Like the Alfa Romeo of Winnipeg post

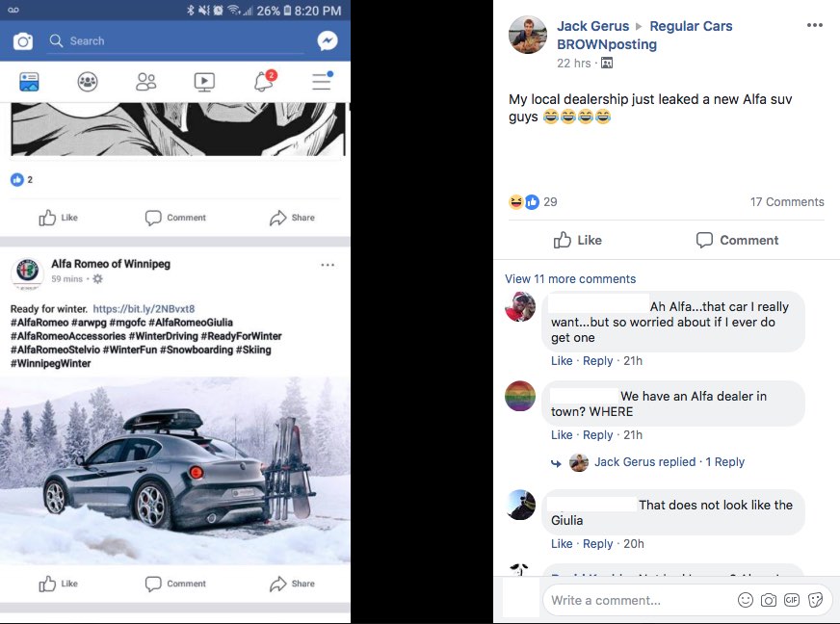coord(59,584)
